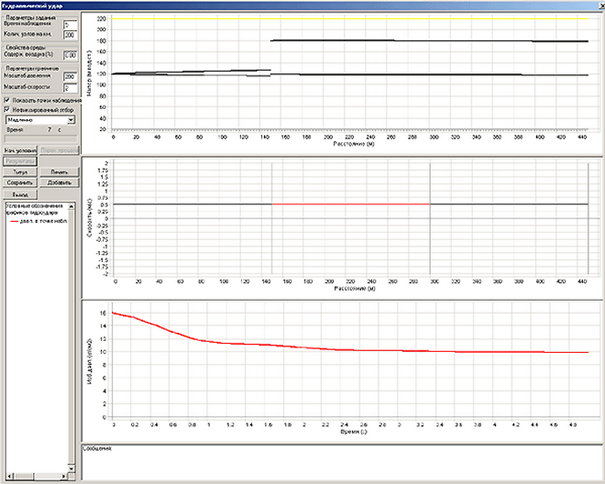Screen dimensions: 605x484
Task: Click the 'Добавить' button
Action: [x=59, y=182]
